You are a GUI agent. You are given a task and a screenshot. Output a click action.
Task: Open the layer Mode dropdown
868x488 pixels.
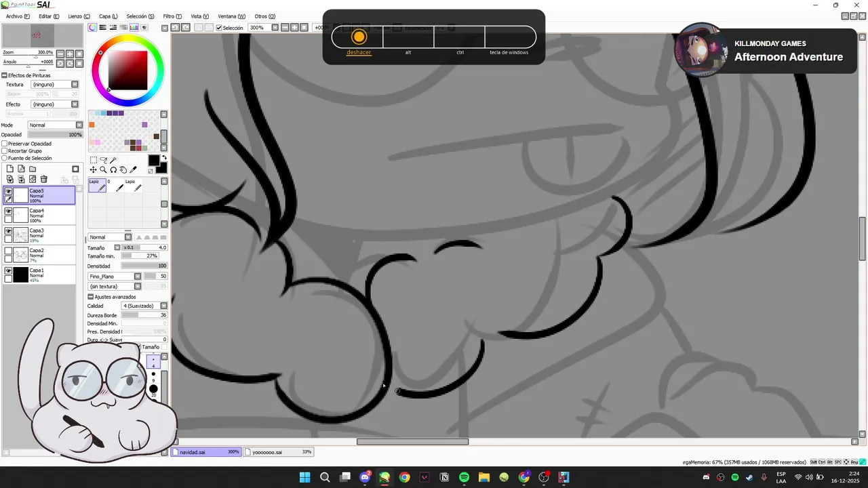coord(55,125)
